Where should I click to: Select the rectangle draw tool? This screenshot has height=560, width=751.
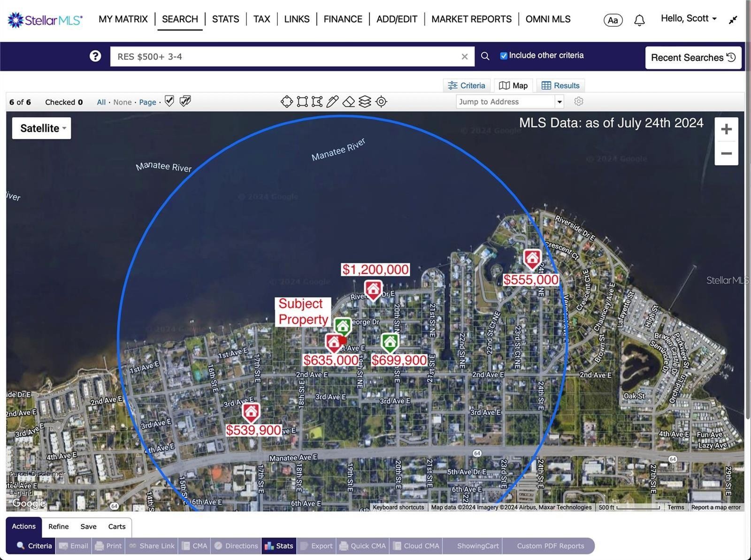point(302,101)
